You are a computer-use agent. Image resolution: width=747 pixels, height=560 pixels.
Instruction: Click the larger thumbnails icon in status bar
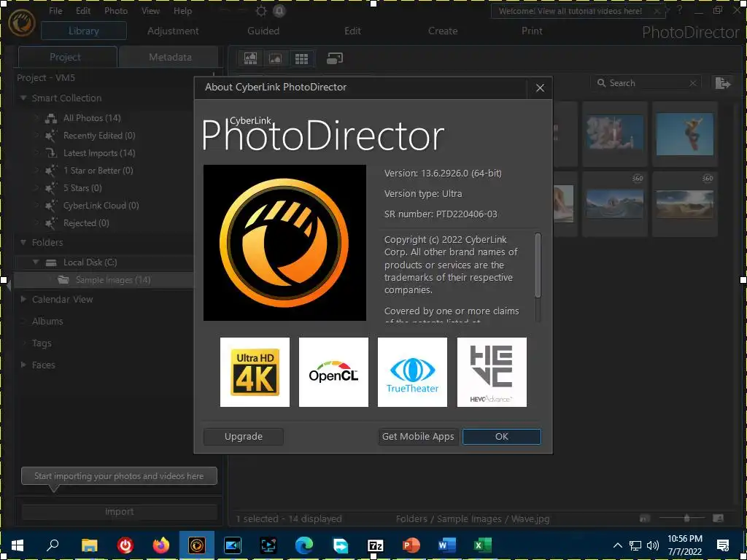pyautogui.click(x=718, y=518)
